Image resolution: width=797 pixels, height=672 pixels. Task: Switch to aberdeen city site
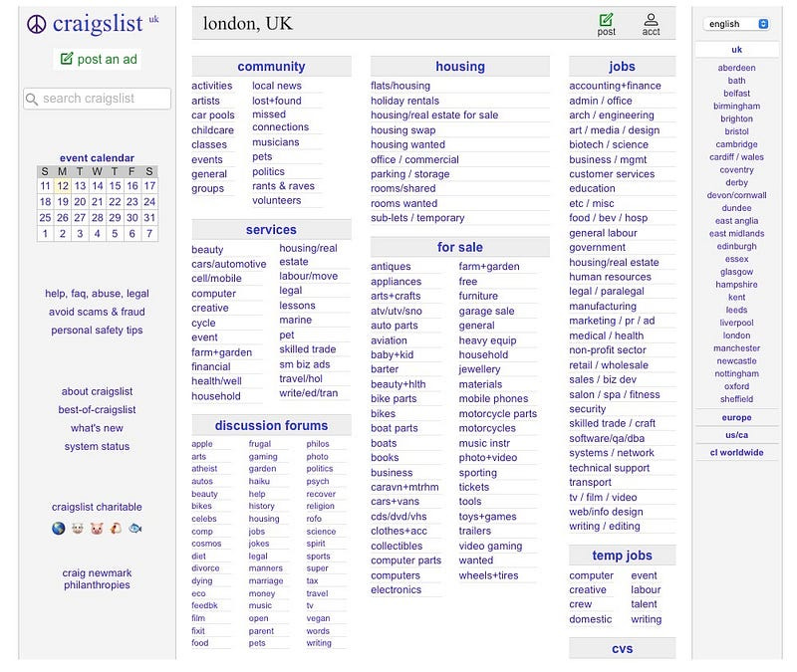coord(736,68)
